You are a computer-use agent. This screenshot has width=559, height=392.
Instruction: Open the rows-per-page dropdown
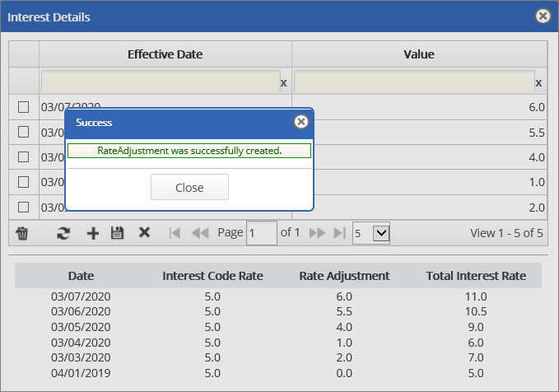click(371, 233)
